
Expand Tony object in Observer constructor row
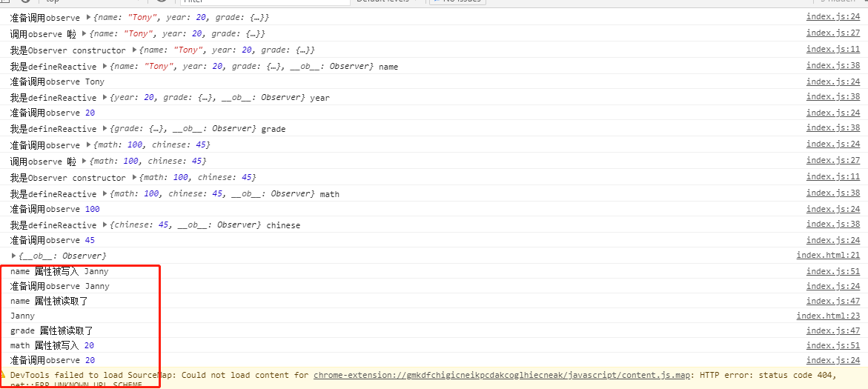(x=133, y=50)
